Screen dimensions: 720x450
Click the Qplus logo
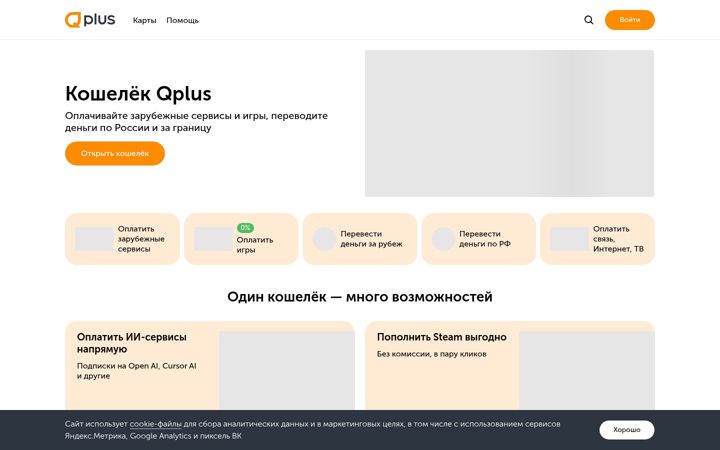click(x=90, y=20)
